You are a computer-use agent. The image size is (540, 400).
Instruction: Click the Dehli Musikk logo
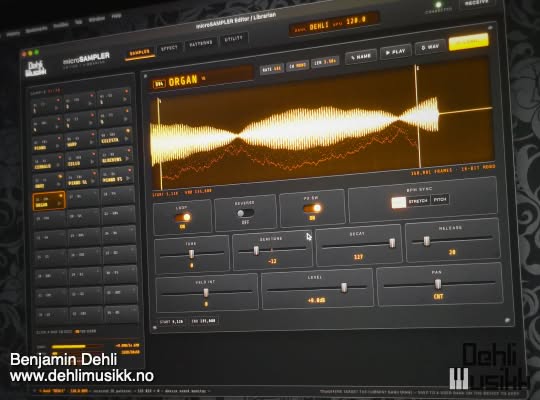coord(36,69)
